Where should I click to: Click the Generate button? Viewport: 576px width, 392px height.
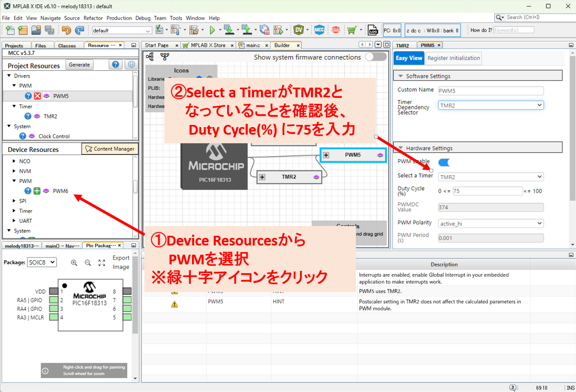tap(80, 65)
